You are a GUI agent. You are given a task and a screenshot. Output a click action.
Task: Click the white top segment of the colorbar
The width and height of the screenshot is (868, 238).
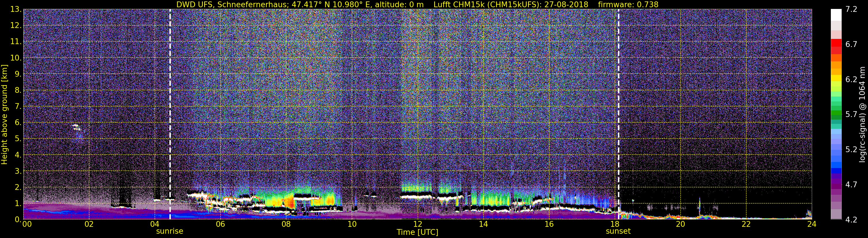(836, 15)
